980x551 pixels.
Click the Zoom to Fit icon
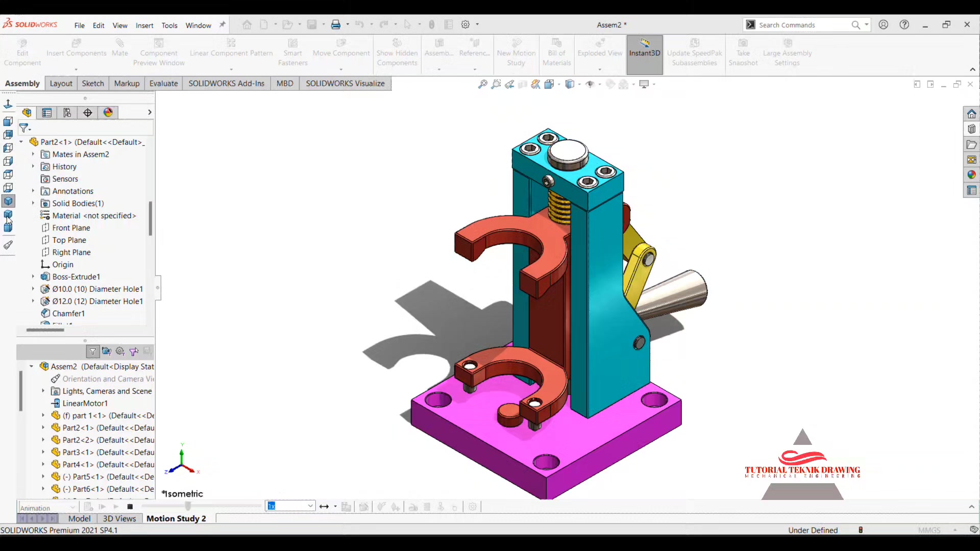click(482, 84)
